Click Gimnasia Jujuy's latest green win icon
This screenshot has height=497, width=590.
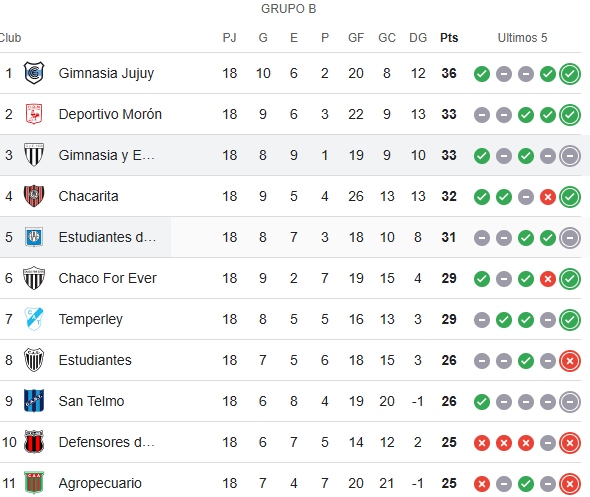coord(570,74)
